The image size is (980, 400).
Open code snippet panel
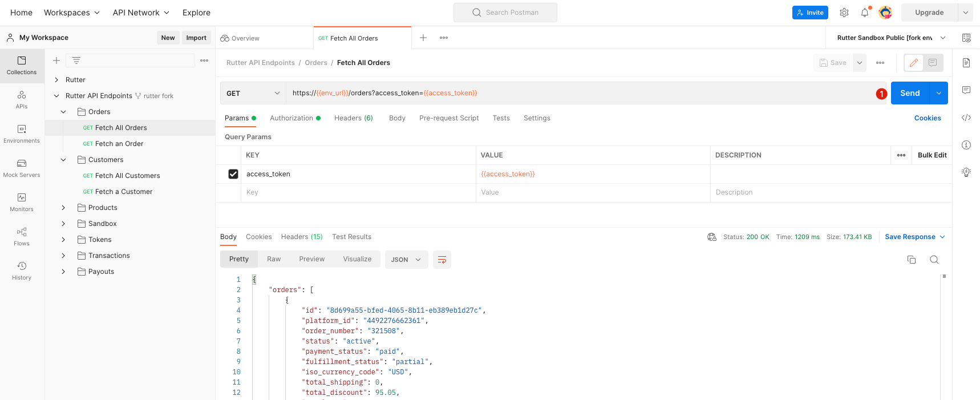(x=966, y=118)
